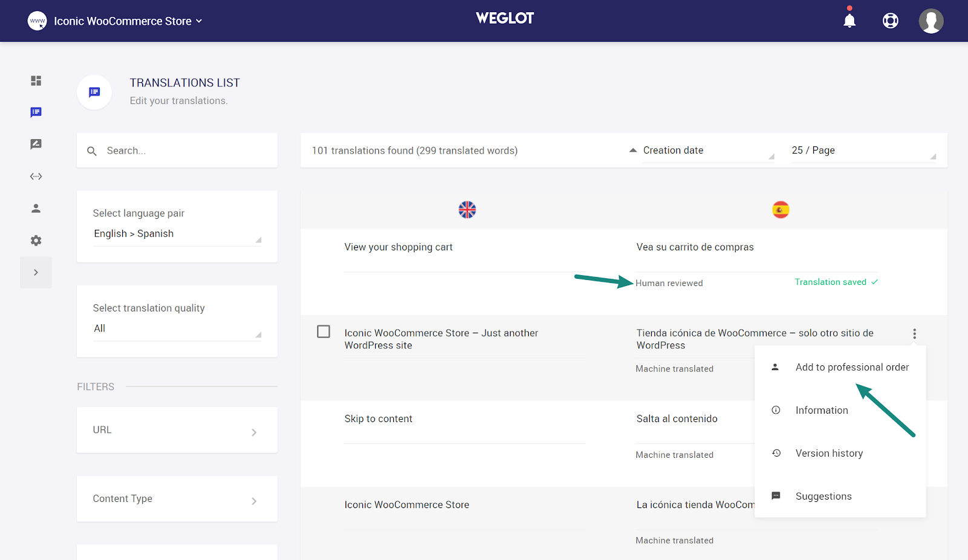Click source text 'View your shopping cart'
The height and width of the screenshot is (560, 968).
coord(399,247)
